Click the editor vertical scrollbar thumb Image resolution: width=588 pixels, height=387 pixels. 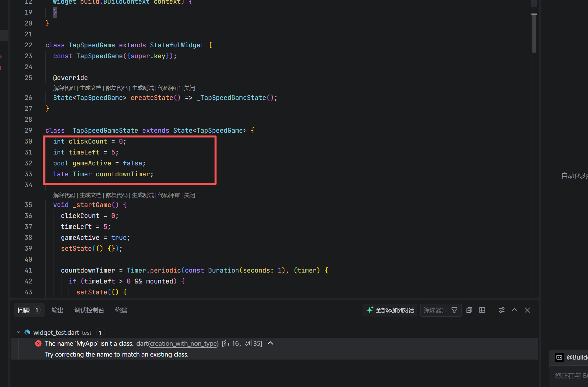click(x=534, y=33)
